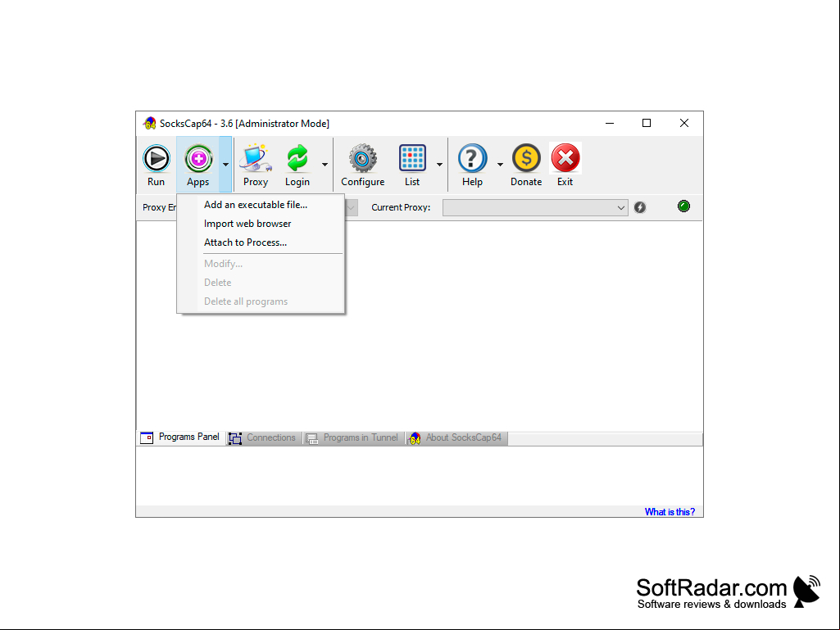Switch to the Programs Panel tab
The width and height of the screenshot is (840, 630).
coord(180,437)
